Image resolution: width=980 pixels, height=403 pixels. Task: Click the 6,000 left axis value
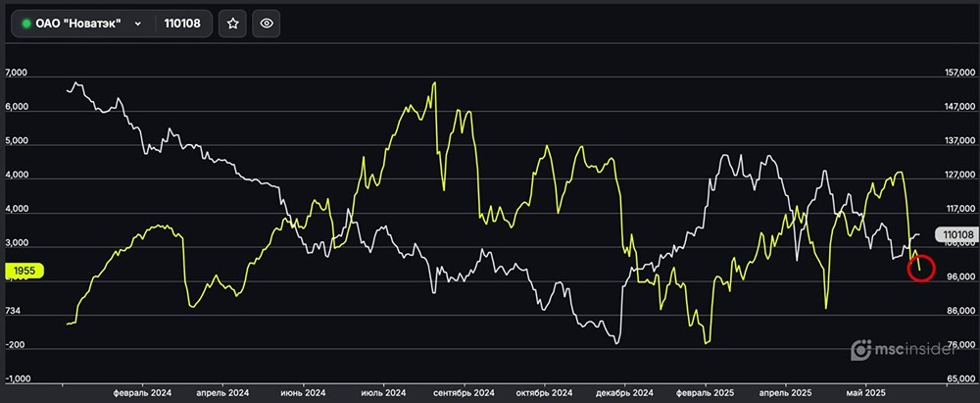tap(17, 107)
